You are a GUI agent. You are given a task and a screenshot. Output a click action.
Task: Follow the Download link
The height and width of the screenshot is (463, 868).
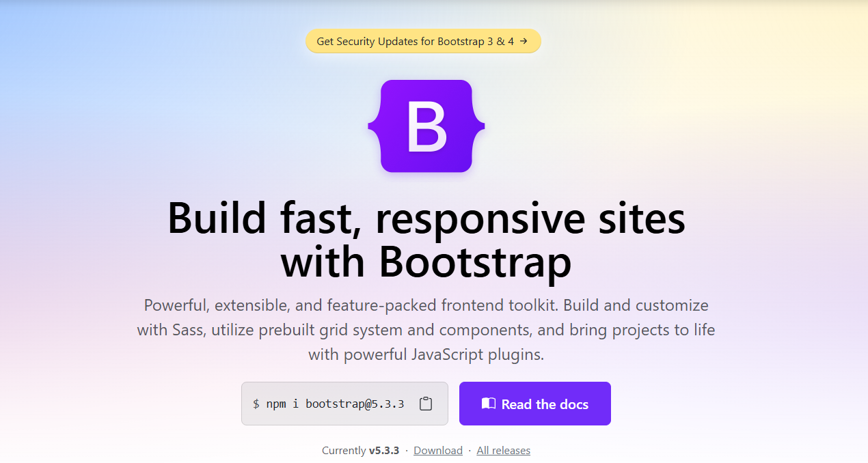(x=438, y=451)
